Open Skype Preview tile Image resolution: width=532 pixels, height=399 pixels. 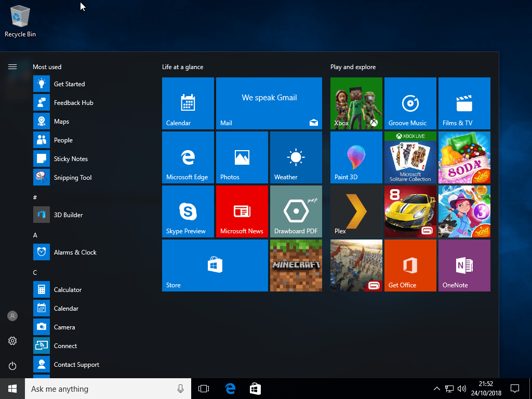188,211
